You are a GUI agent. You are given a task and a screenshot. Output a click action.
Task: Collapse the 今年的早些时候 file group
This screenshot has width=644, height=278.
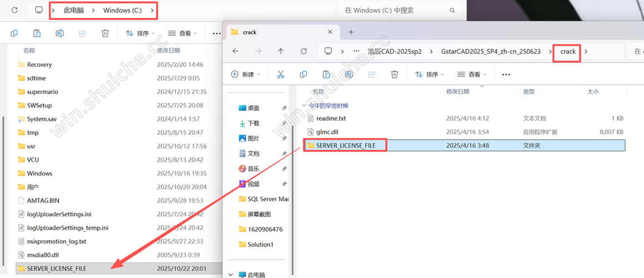[304, 106]
